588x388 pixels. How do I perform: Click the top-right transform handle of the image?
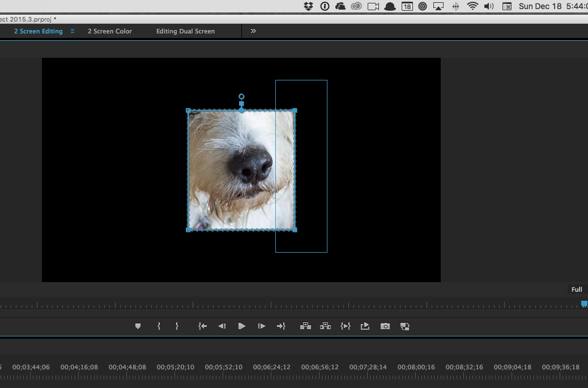[x=295, y=111]
